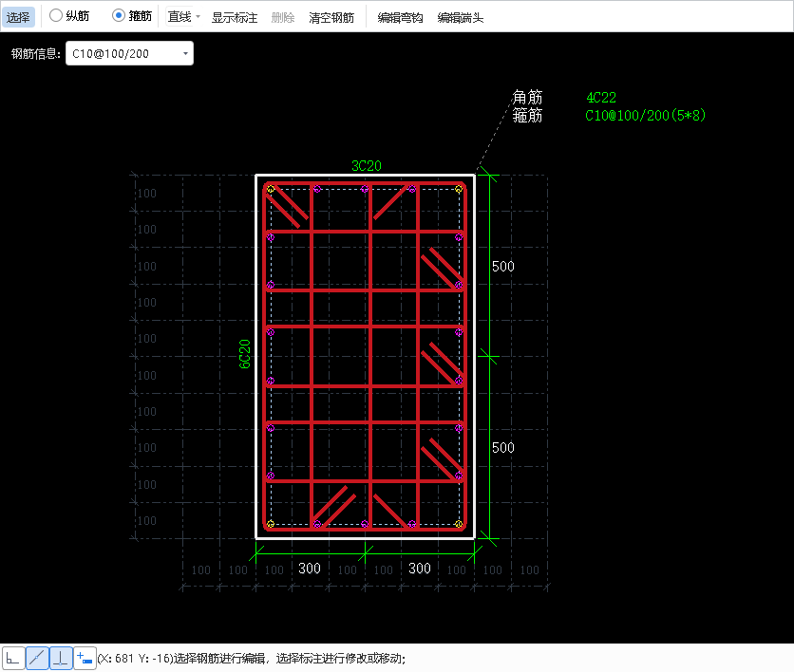The height and width of the screenshot is (672, 794).
Task: Click the 角筋 legend label
Action: (x=527, y=97)
